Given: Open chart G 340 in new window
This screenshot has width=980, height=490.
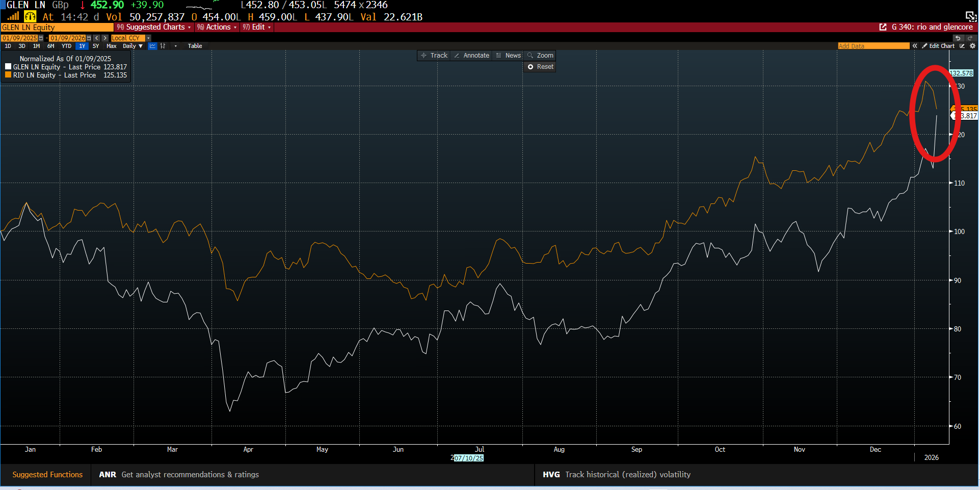Looking at the screenshot, I should pos(883,27).
